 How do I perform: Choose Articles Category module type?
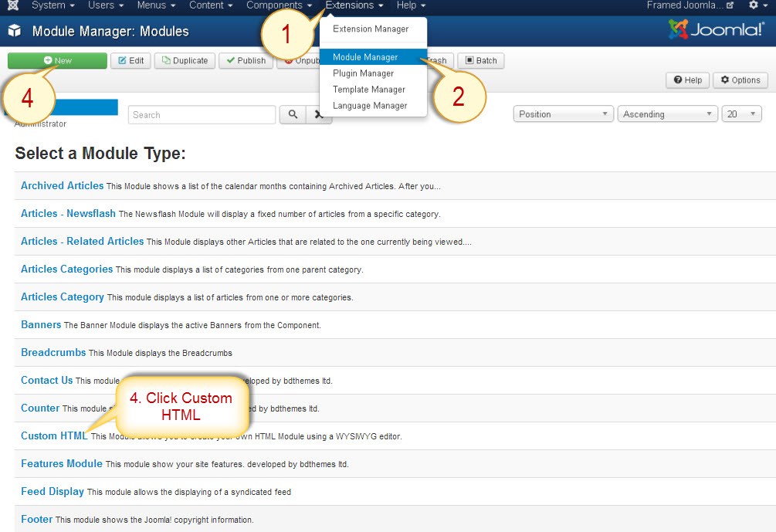coord(63,297)
